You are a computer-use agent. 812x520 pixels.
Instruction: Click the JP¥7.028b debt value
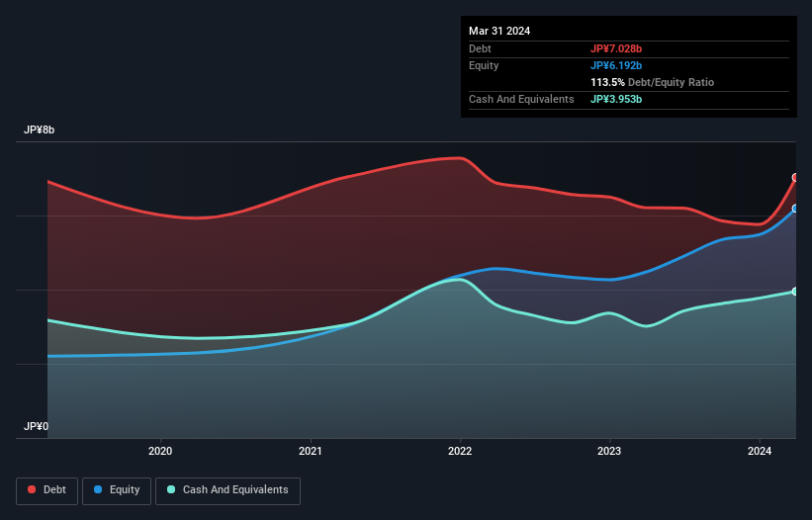pos(616,48)
